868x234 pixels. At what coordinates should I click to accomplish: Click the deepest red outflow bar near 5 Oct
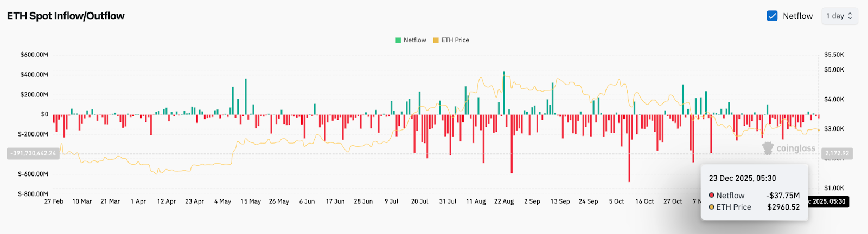[x=629, y=162]
